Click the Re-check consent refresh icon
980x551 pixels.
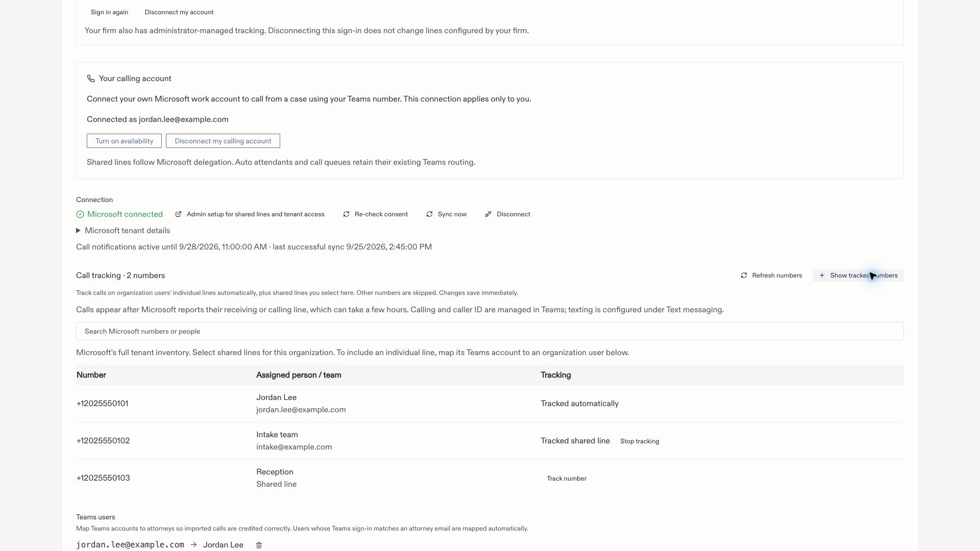(346, 214)
